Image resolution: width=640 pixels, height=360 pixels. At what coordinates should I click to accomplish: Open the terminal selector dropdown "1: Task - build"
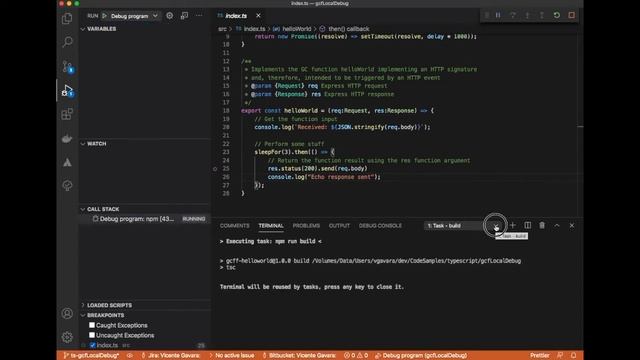pyautogui.click(x=462, y=225)
